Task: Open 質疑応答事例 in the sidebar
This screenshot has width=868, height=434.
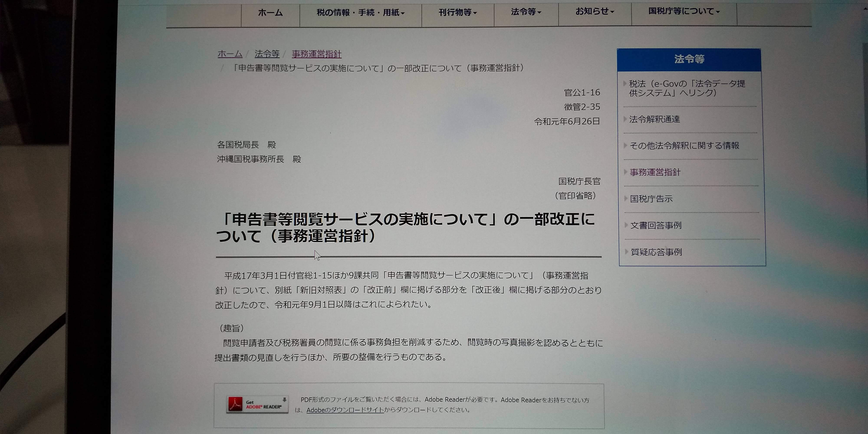Action: click(656, 252)
